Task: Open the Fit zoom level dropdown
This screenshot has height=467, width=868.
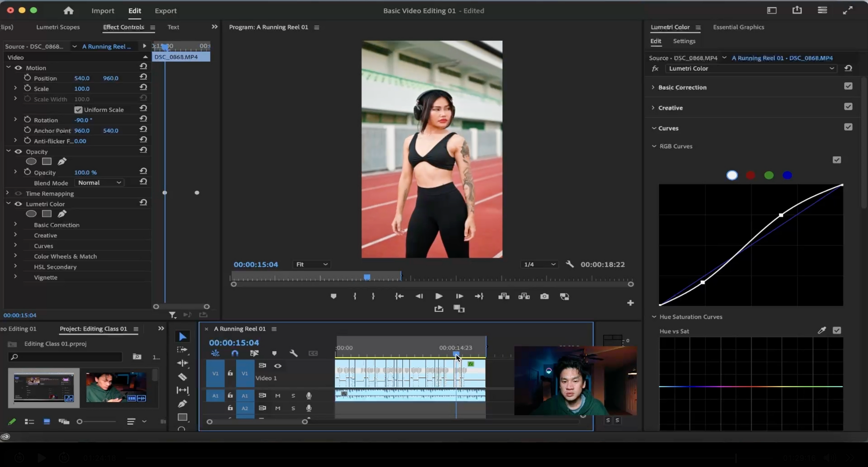Action: [x=312, y=264]
